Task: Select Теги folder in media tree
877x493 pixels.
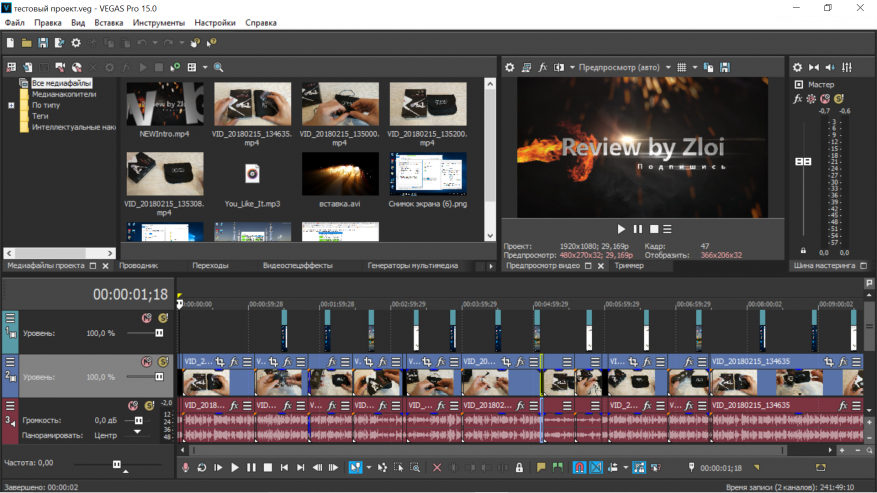Action: click(40, 116)
